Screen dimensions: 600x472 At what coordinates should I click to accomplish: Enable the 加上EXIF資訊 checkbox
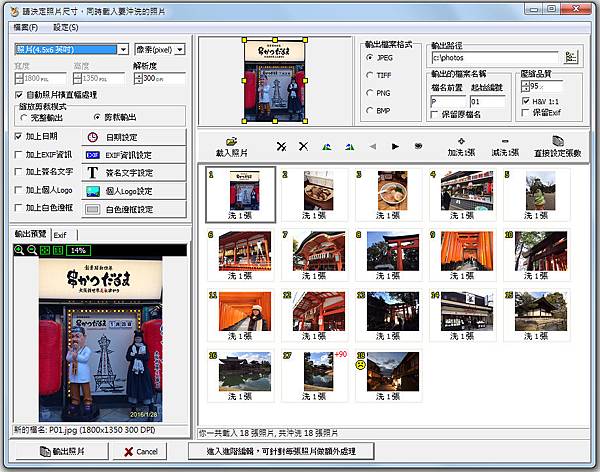tap(20, 155)
